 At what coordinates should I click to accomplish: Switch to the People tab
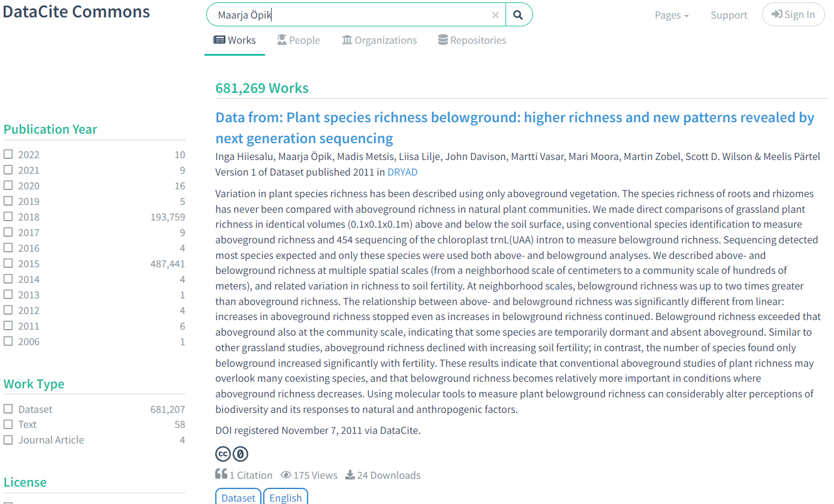tap(299, 40)
